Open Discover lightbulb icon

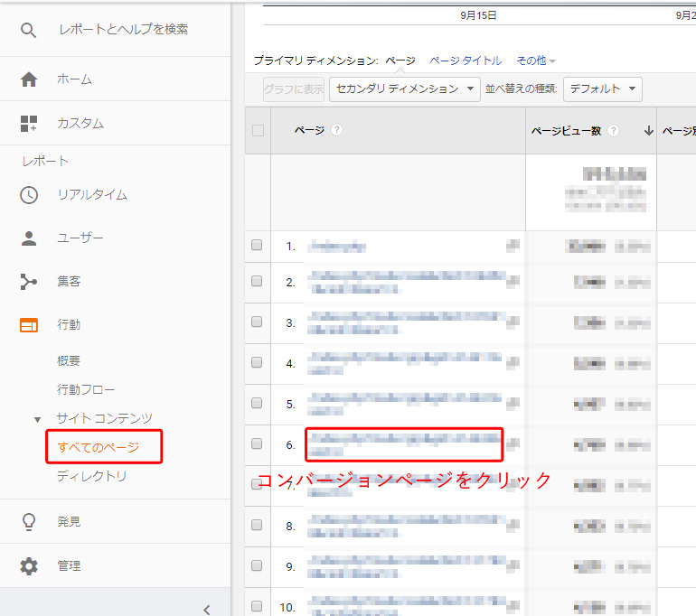pos(29,522)
